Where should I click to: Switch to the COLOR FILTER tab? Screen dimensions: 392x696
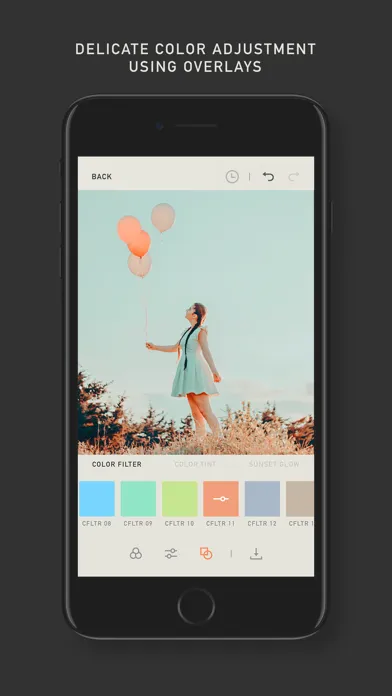click(x=117, y=464)
